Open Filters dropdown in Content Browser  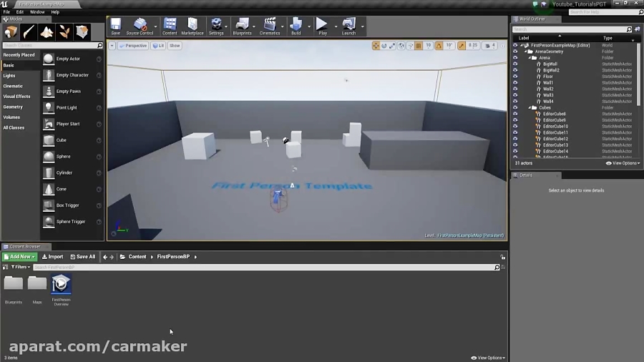pos(21,267)
